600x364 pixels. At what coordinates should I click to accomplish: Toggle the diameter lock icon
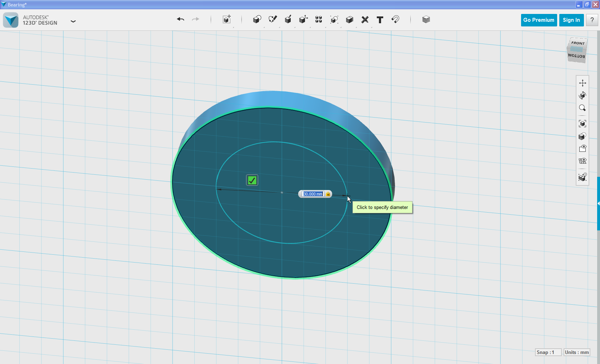pyautogui.click(x=328, y=194)
